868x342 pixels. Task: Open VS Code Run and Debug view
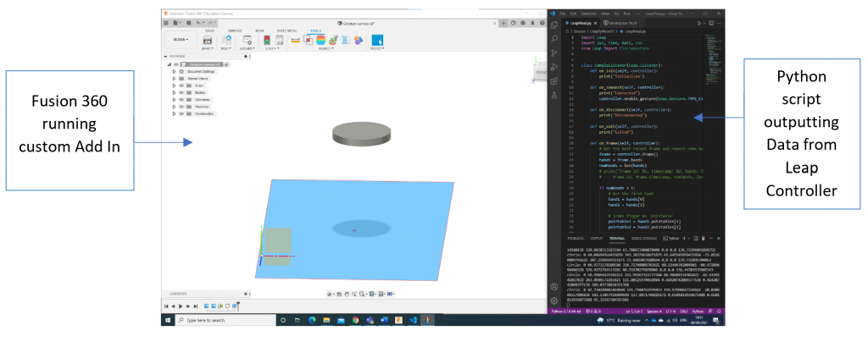tap(554, 67)
